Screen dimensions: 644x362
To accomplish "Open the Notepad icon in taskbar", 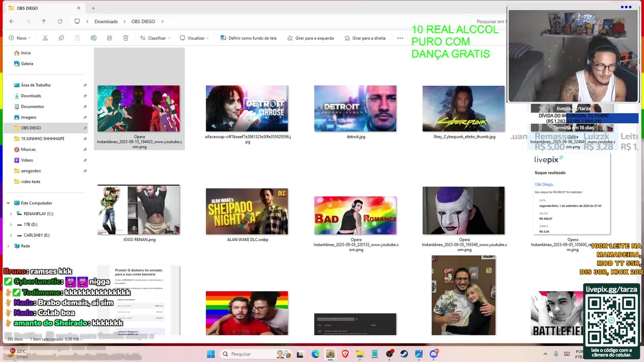I will coord(375,354).
